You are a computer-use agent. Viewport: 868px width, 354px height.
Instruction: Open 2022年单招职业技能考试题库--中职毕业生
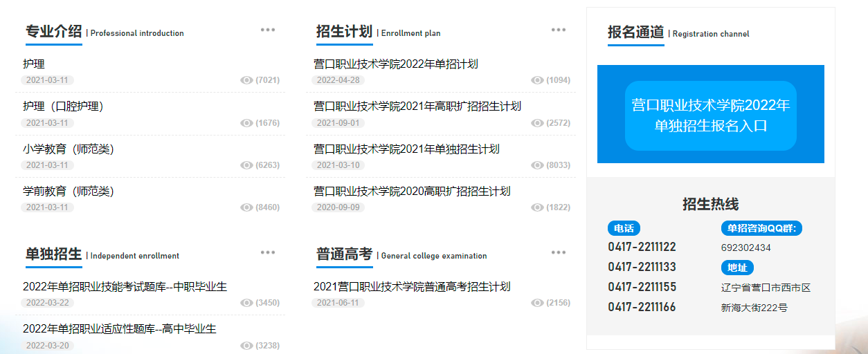125,286
